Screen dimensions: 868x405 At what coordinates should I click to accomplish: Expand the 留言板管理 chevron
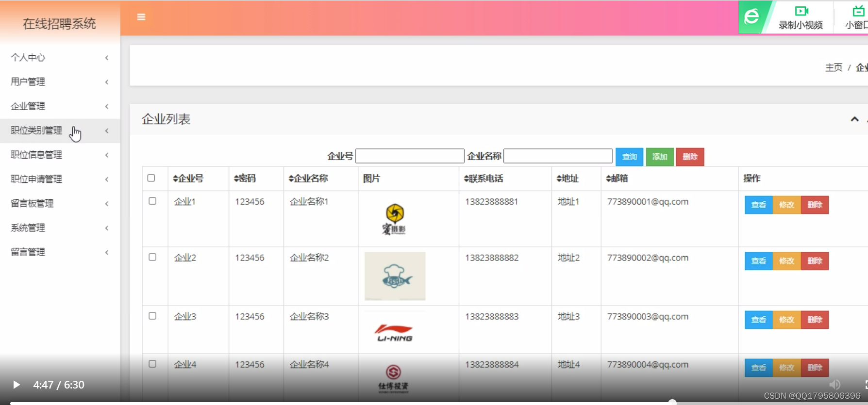coord(107,203)
